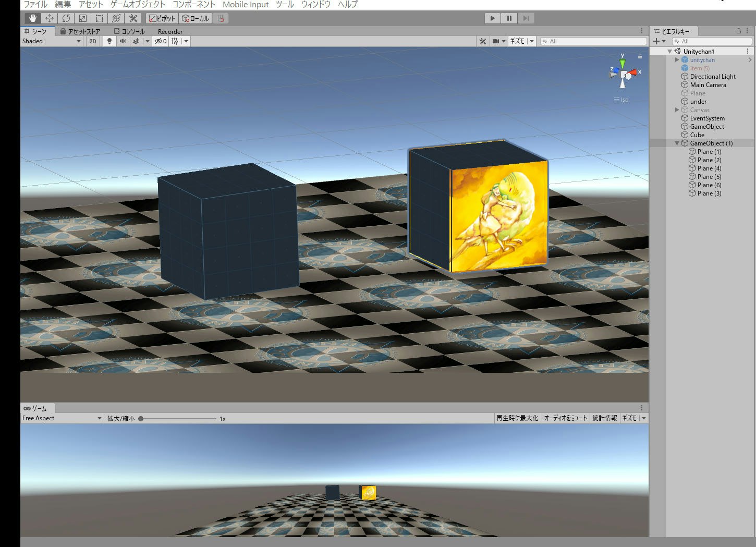Step forward one frame

[x=526, y=18]
